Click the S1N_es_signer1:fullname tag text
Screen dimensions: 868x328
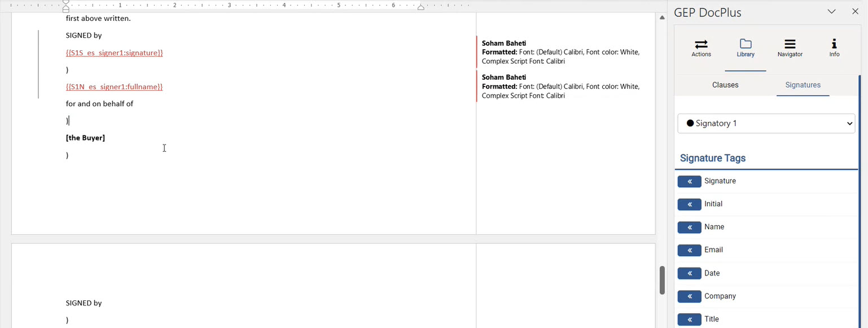tap(114, 87)
